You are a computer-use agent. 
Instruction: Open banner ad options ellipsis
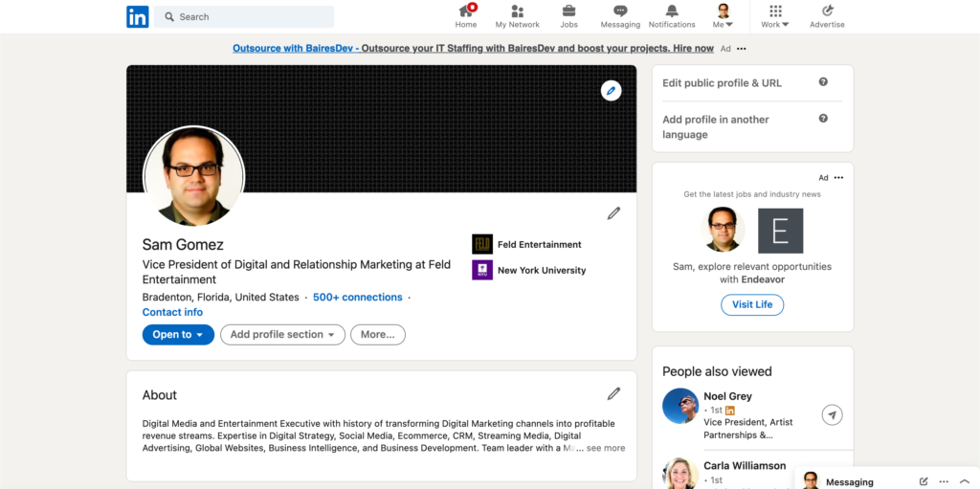[x=742, y=49]
